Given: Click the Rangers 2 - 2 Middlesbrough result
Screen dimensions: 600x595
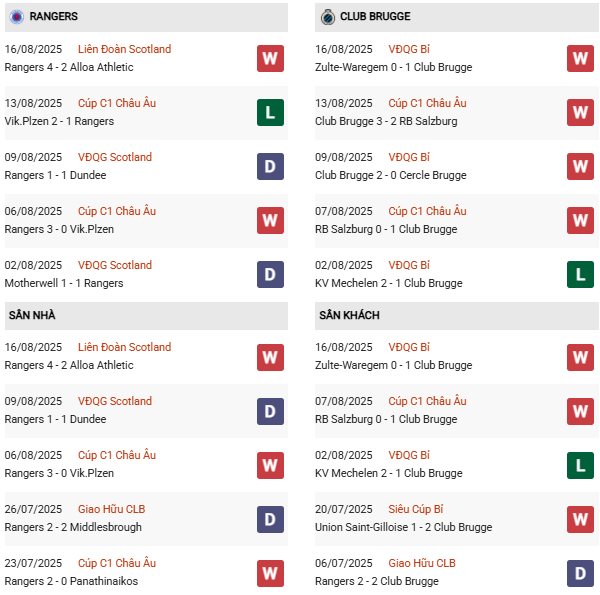Looking at the screenshot, I should pos(73,527).
